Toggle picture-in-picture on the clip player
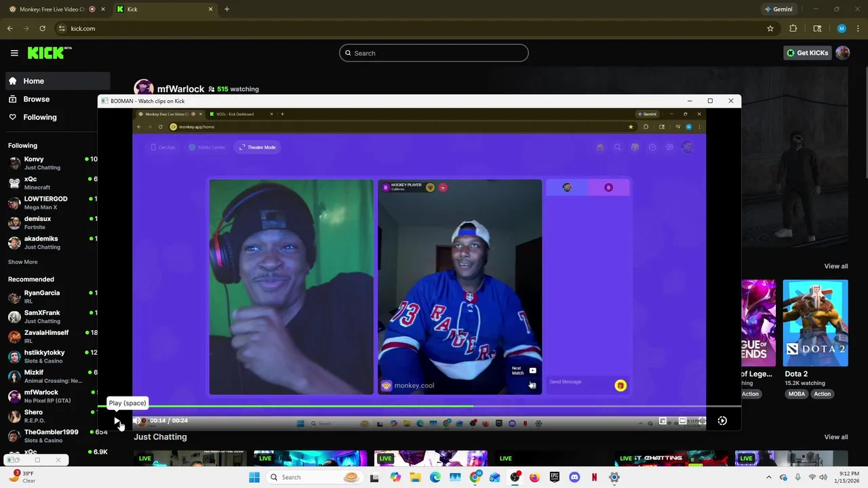The height and width of the screenshot is (488, 868). point(663,421)
